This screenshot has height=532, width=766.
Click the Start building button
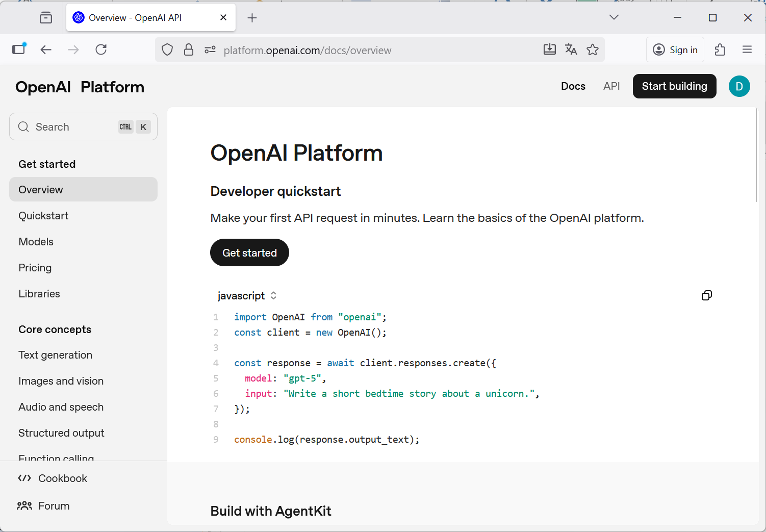(674, 86)
